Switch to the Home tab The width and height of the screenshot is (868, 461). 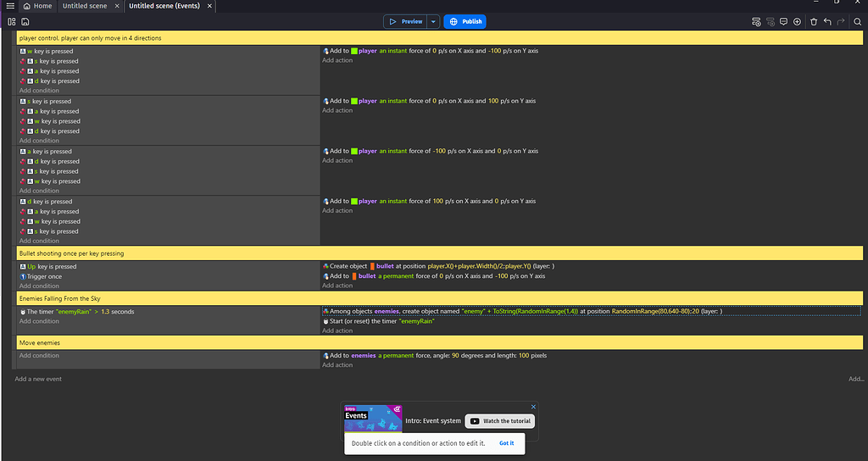pyautogui.click(x=38, y=6)
